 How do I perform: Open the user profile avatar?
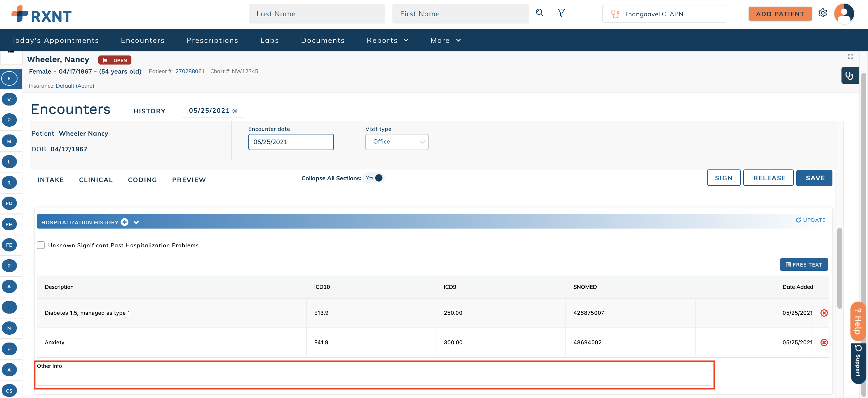click(844, 14)
